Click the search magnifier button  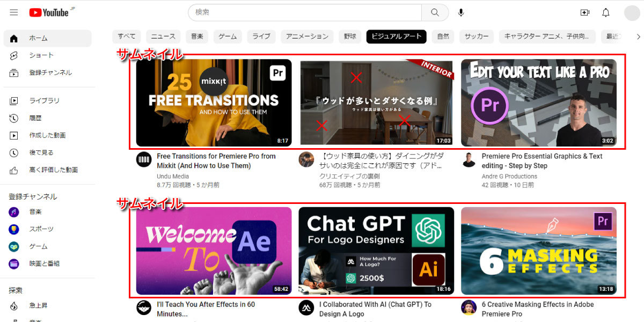tap(435, 12)
